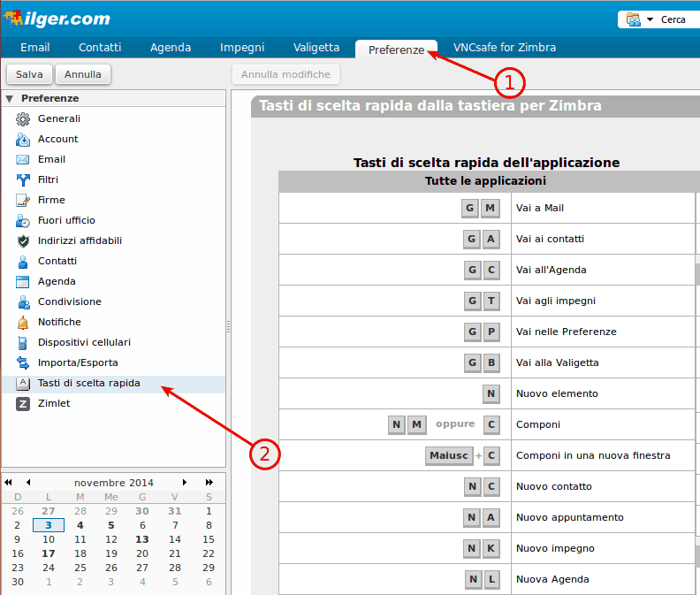The image size is (700, 595).
Task: Click the 'Nuova Agenda' shortcut text
Action: 552,579
